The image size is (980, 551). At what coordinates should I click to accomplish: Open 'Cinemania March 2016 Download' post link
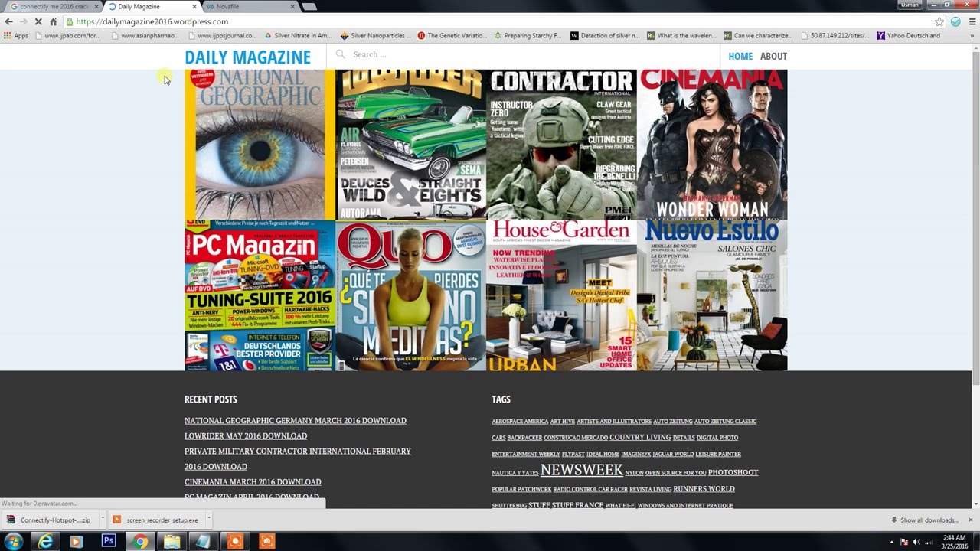(253, 481)
